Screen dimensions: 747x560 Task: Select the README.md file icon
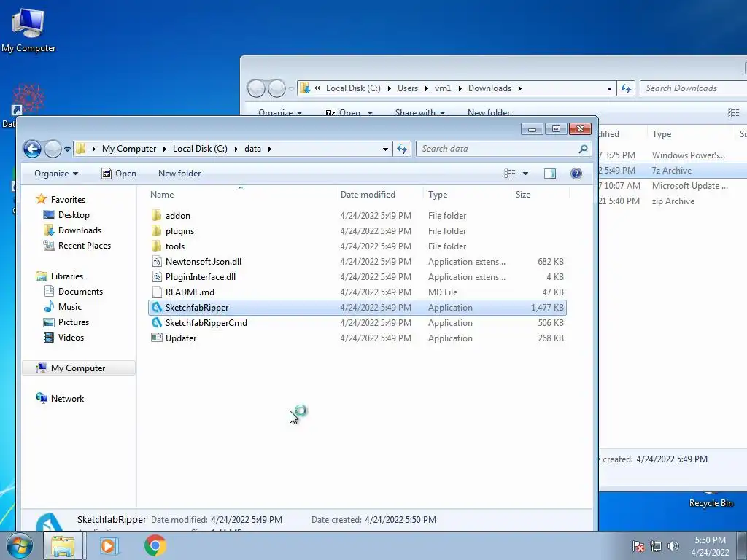coord(157,292)
